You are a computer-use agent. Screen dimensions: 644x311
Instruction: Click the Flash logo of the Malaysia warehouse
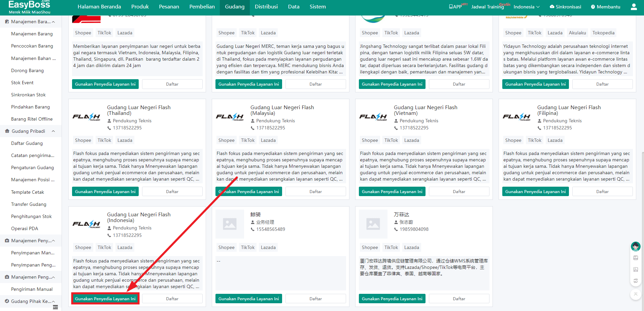pos(230,117)
